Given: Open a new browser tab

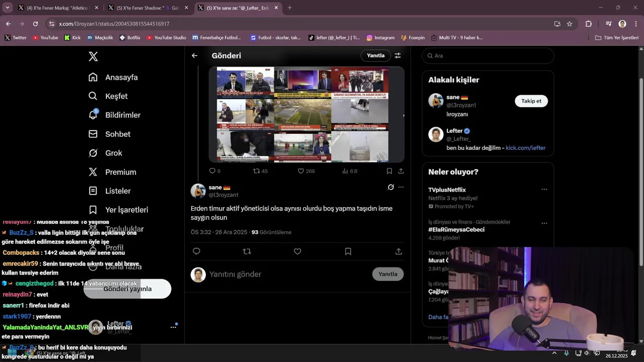Looking at the screenshot, I should click(289, 8).
